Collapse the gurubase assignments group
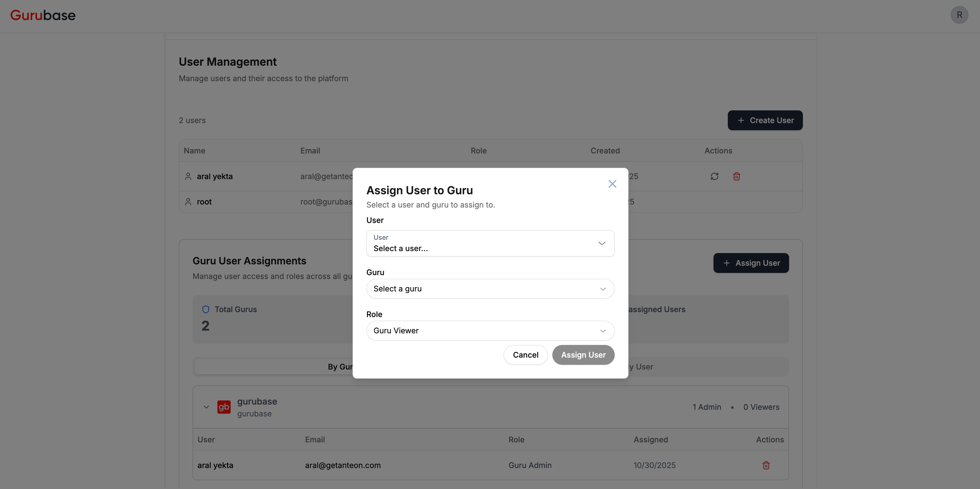The width and height of the screenshot is (980, 489). click(206, 407)
